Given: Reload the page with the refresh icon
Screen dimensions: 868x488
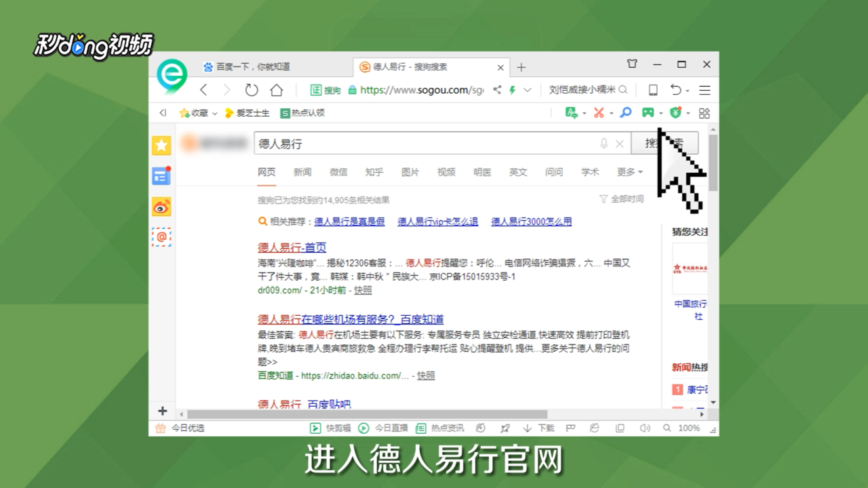Looking at the screenshot, I should (x=252, y=89).
